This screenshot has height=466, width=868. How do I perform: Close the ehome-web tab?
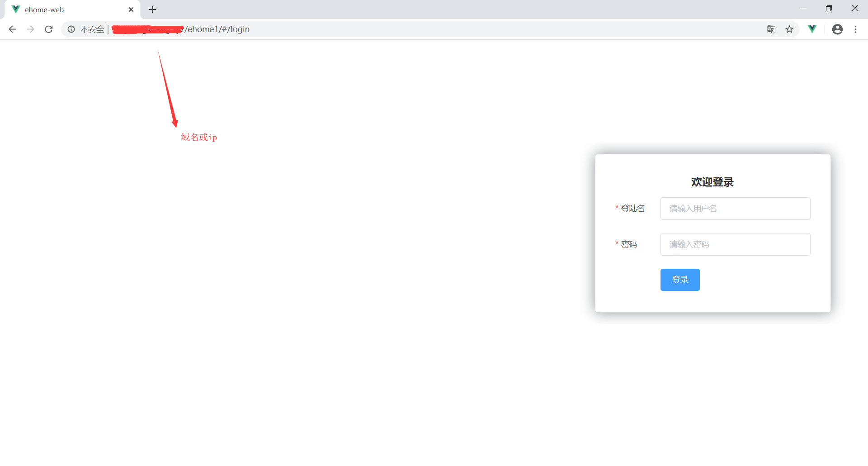click(131, 10)
